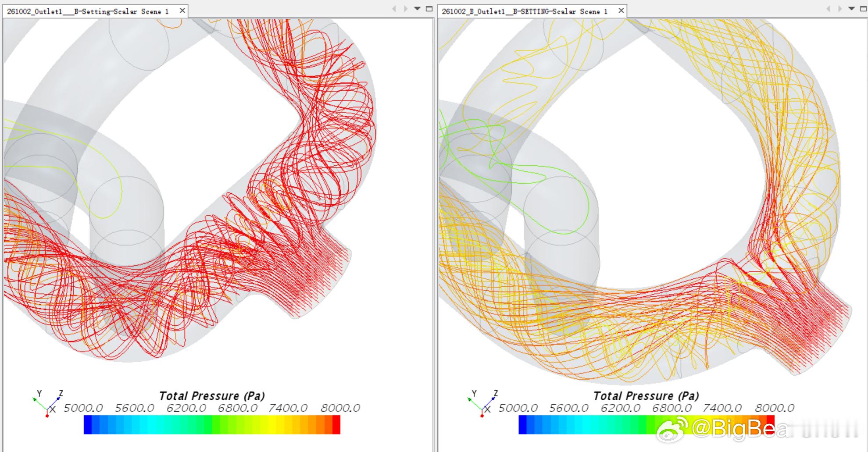Click the 8000.0 legend label in left scene
The height and width of the screenshot is (452, 868).
[340, 408]
